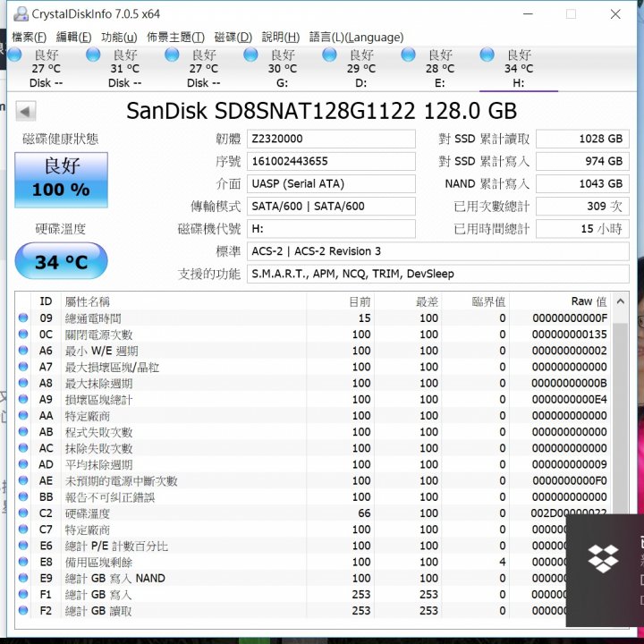Click the firmware field Z2320000

331,139
